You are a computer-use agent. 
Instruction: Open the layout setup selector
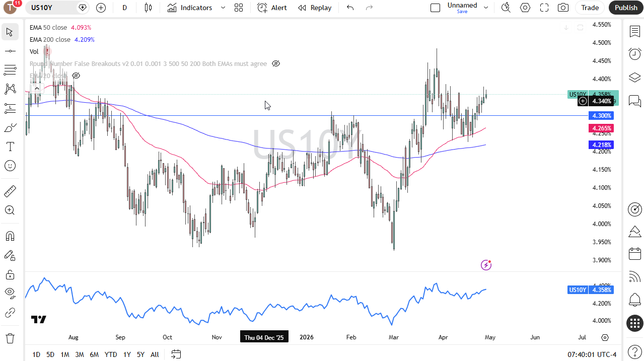tap(436, 8)
